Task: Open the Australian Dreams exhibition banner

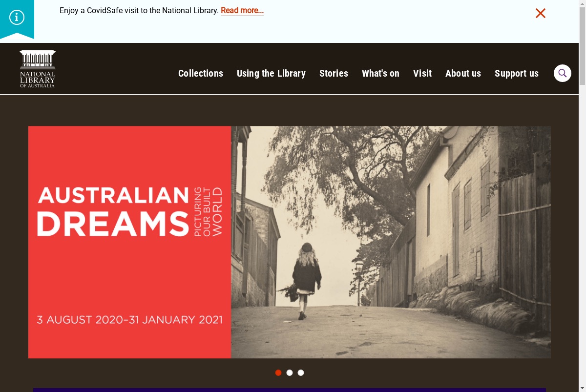Action: pyautogui.click(x=290, y=242)
